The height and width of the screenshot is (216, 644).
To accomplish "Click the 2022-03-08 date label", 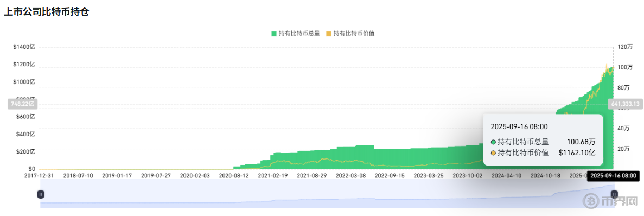I will [x=350, y=175].
